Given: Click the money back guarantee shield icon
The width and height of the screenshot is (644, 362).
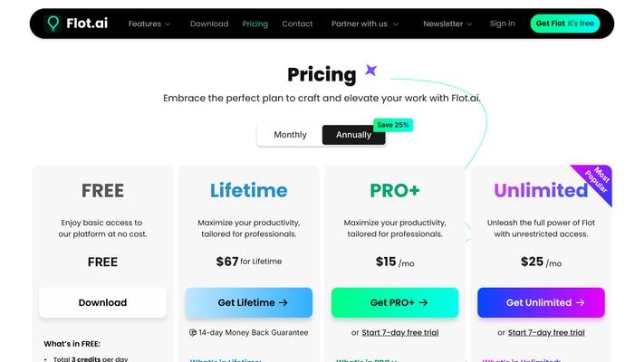Looking at the screenshot, I should pyautogui.click(x=193, y=332).
